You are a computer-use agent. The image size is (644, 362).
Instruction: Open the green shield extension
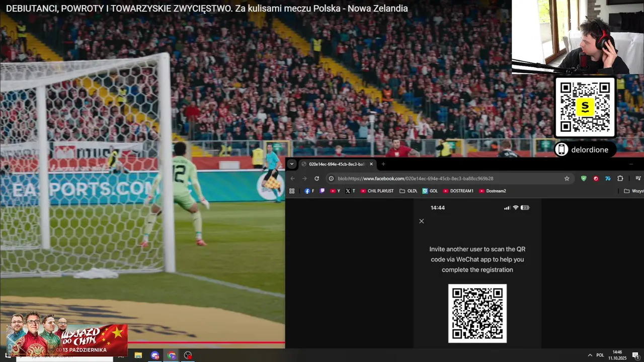(584, 178)
